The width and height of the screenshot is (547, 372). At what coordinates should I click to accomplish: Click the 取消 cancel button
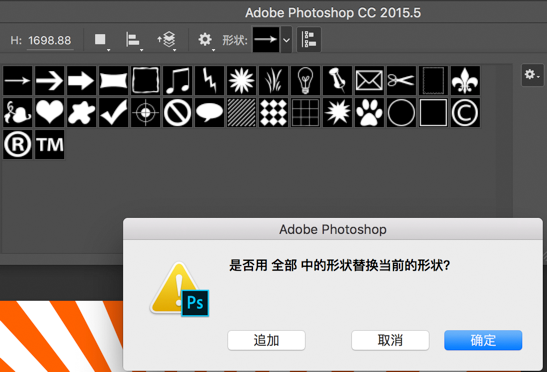pyautogui.click(x=390, y=340)
